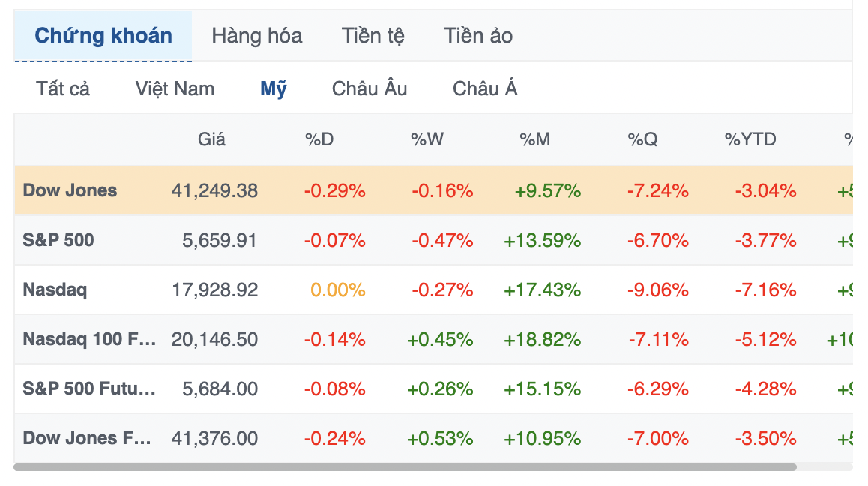This screenshot has width=868, height=486.
Task: Click the %D column header
Action: pyautogui.click(x=319, y=139)
